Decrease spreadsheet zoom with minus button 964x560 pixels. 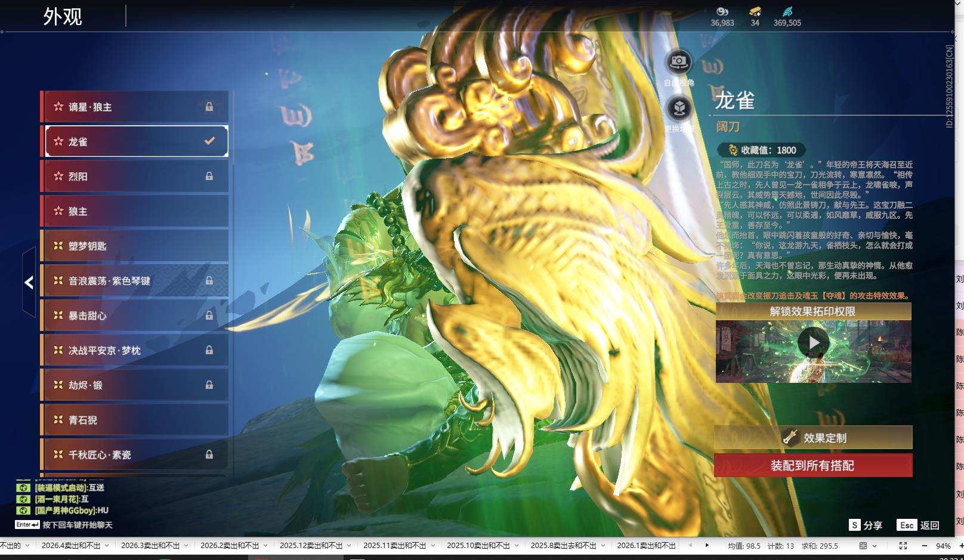(x=924, y=546)
